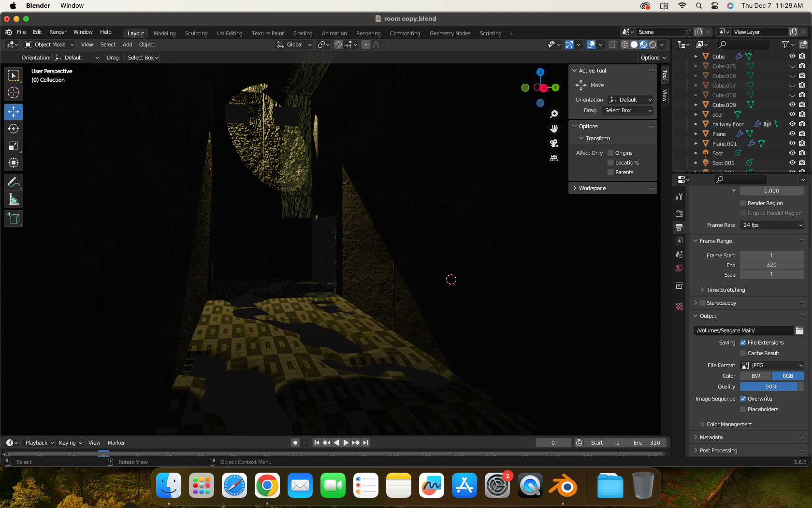Screen dimensions: 812x508
Task: Select BW color mode button
Action: click(x=755, y=376)
